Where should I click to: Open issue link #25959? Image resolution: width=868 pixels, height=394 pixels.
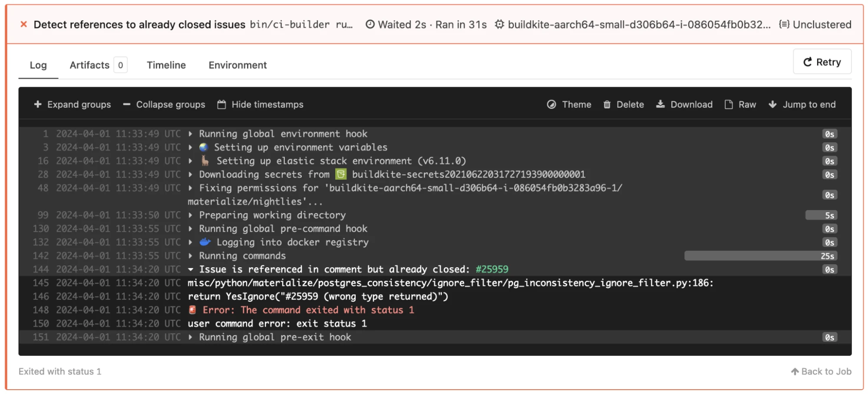(492, 269)
